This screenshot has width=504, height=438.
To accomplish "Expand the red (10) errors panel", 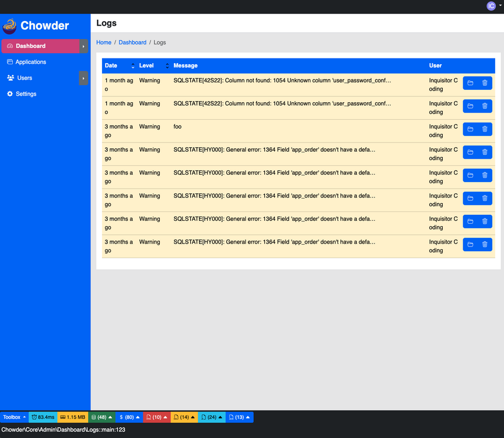I will click(x=156, y=417).
